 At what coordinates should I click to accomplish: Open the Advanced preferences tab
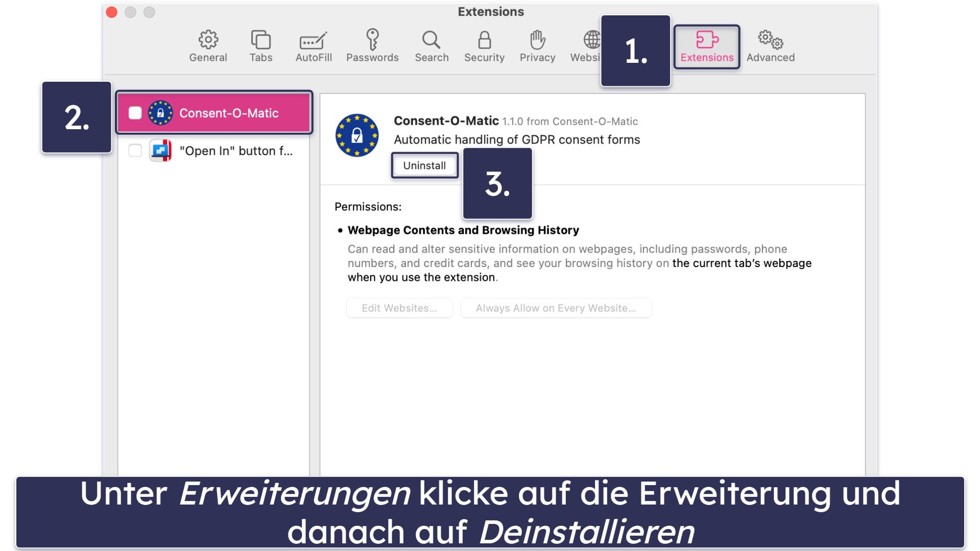coord(770,46)
